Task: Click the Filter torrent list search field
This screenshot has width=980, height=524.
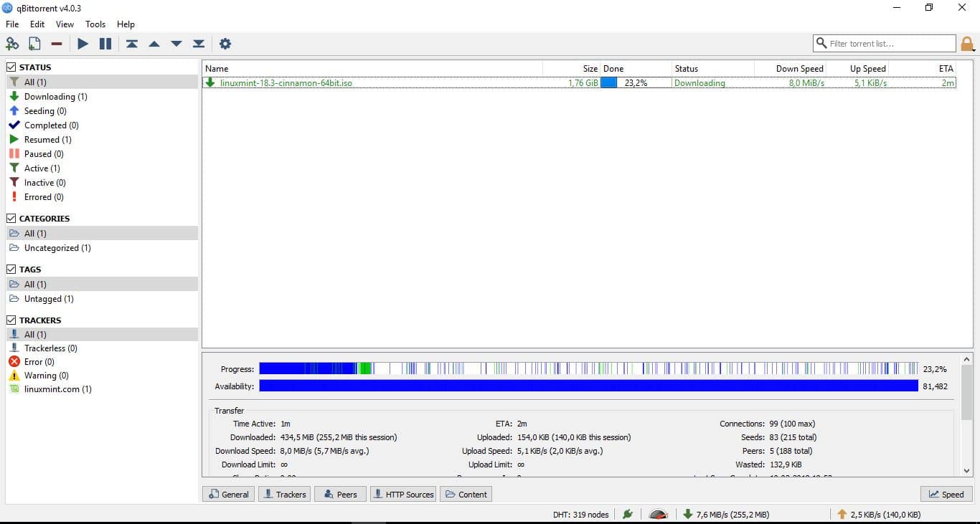Action: pyautogui.click(x=885, y=44)
